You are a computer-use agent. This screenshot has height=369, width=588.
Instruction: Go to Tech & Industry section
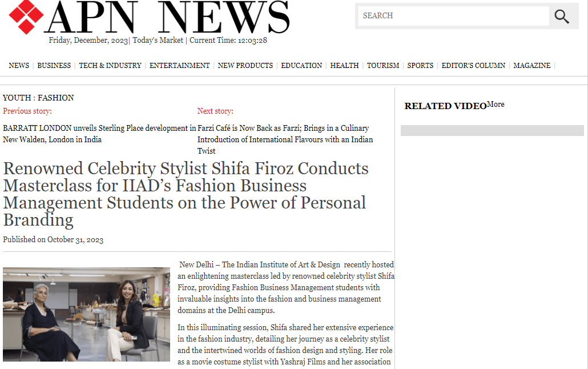(x=110, y=66)
